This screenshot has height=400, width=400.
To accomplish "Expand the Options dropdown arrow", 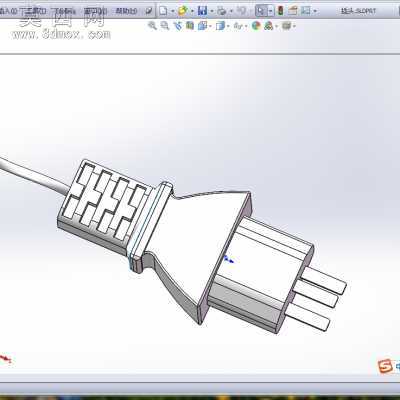I will pos(315,11).
